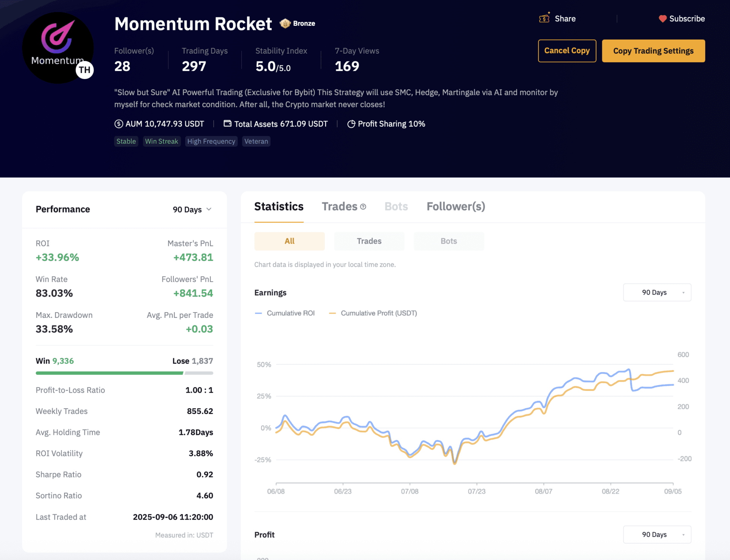Click the Share gift icon
Screen dimensions: 730x560
pos(544,18)
